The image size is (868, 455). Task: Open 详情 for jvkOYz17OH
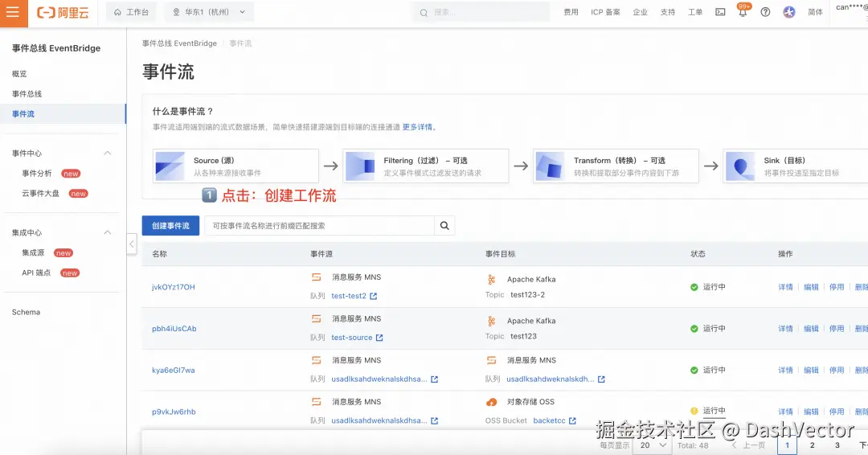(x=785, y=287)
